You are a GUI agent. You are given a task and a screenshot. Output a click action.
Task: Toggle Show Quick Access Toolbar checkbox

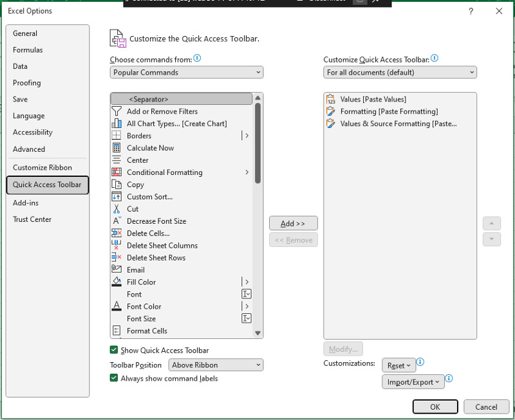pos(114,350)
